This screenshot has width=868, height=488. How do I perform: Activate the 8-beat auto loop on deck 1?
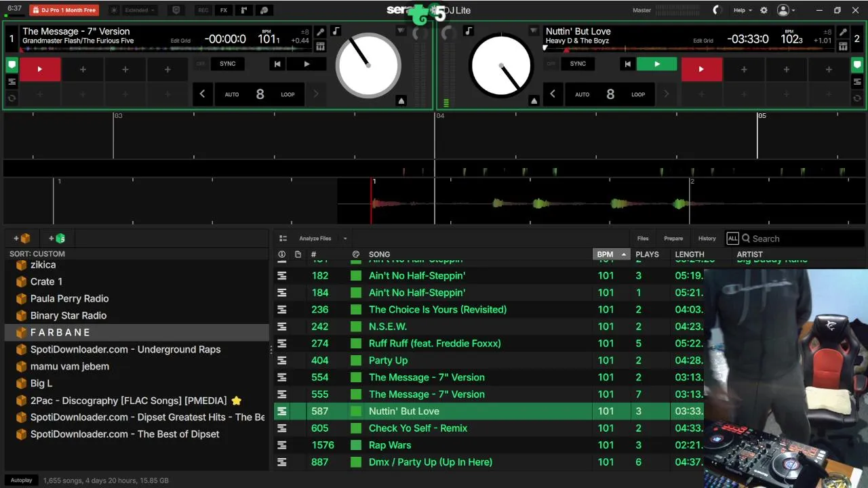coord(260,94)
